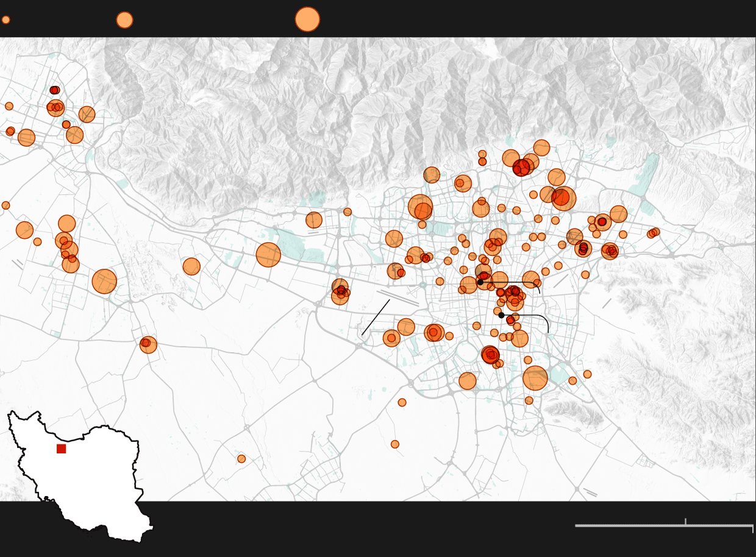Select the large orange circle beside the green park area
This screenshot has height=557, width=756.
[x=268, y=255]
